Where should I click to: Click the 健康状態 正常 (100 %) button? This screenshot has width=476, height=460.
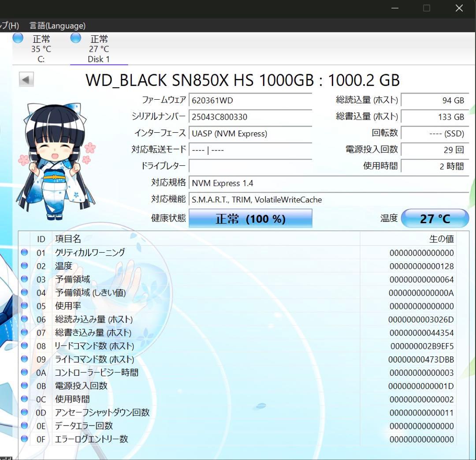tap(250, 218)
